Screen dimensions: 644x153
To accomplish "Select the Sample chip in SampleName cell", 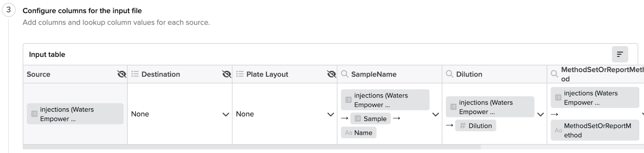I will [x=370, y=118].
